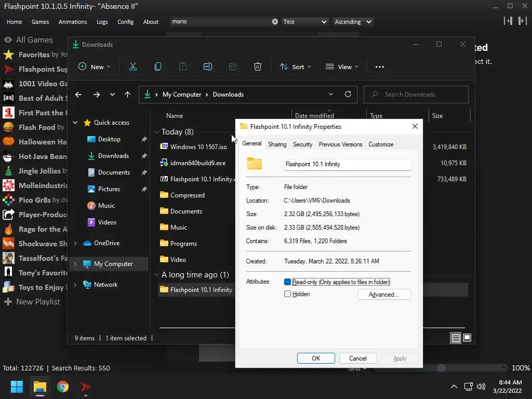Open the Config menu in Flashpoint

click(126, 22)
